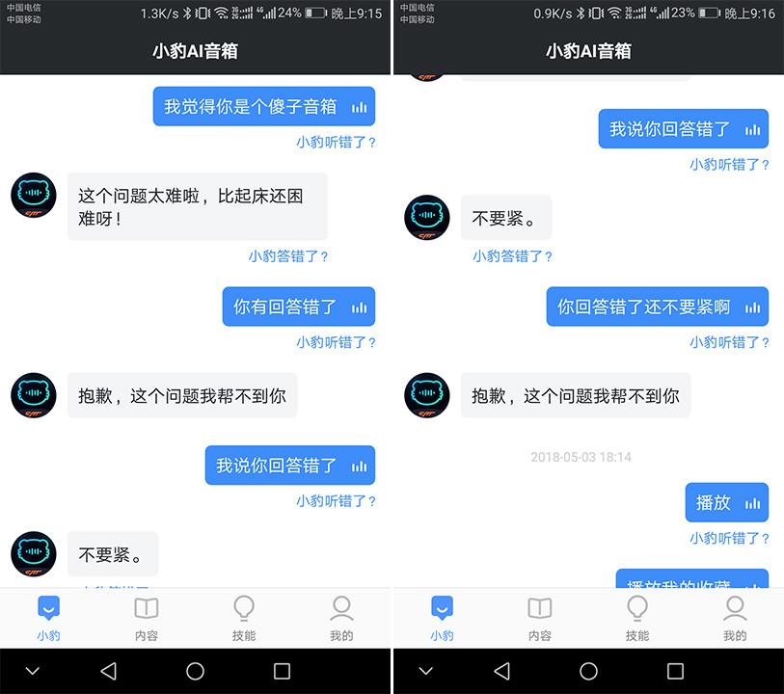
Task: Tap 小豹 avatar beside 抱歉 reply on left
Action: click(34, 395)
